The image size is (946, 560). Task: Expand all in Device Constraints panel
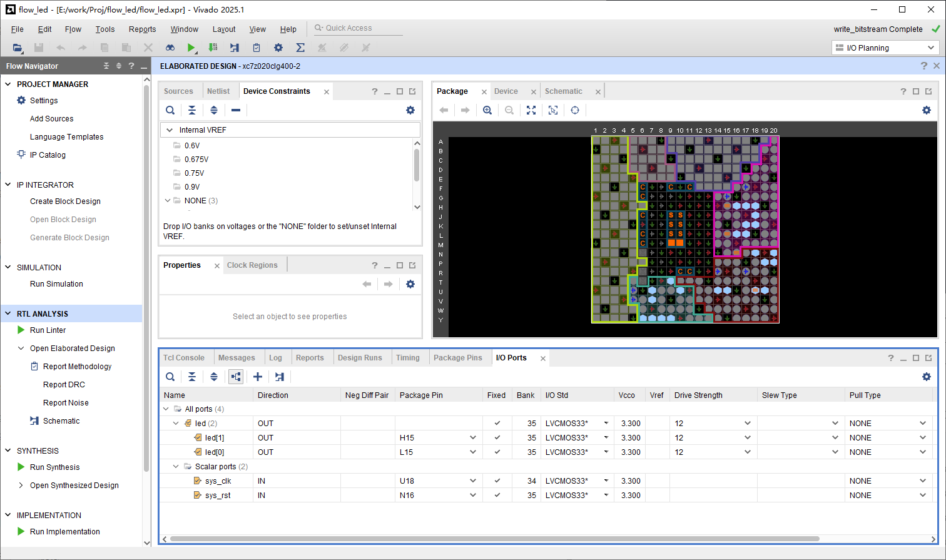click(214, 110)
